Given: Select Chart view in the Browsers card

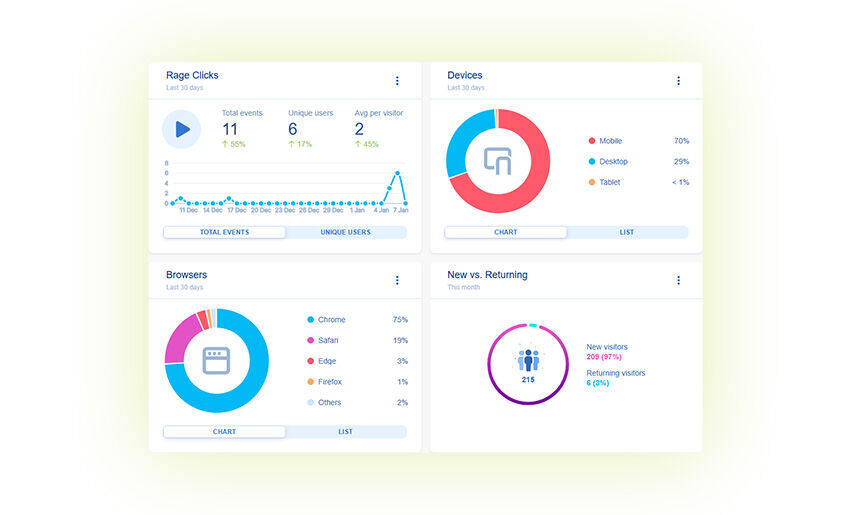Looking at the screenshot, I should coord(225,432).
